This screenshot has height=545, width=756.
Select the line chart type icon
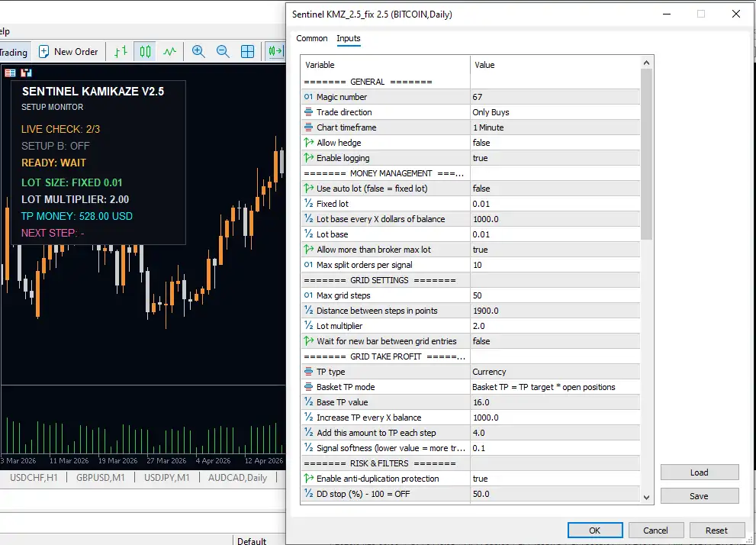tap(169, 51)
